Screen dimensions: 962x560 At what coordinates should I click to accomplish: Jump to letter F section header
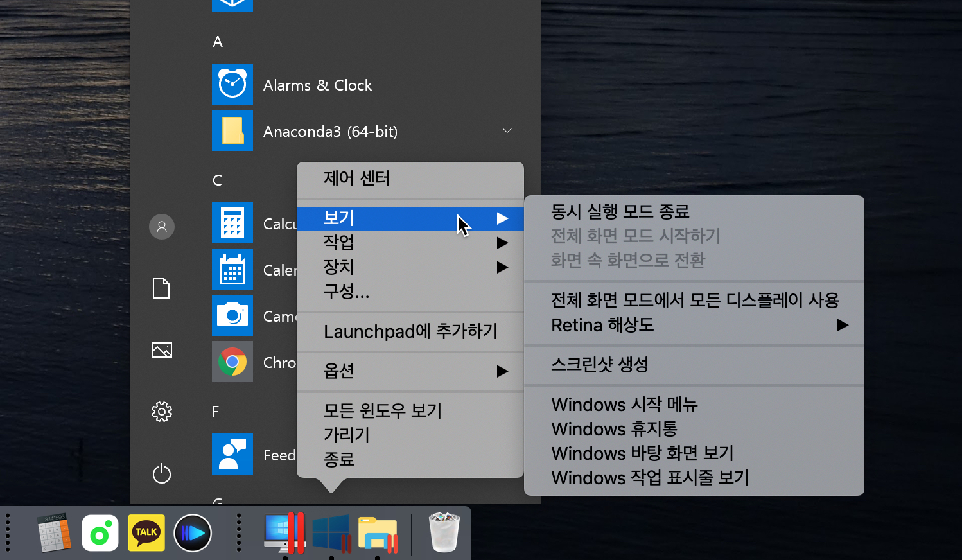point(216,411)
